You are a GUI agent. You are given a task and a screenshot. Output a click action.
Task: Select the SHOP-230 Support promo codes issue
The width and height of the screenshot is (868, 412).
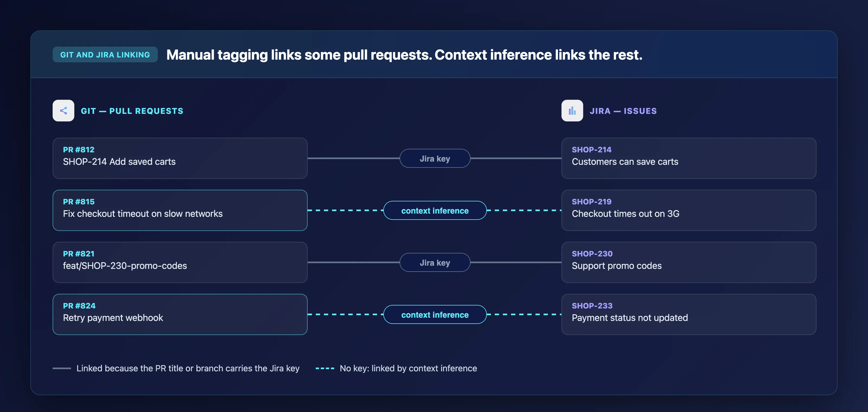[x=689, y=262]
